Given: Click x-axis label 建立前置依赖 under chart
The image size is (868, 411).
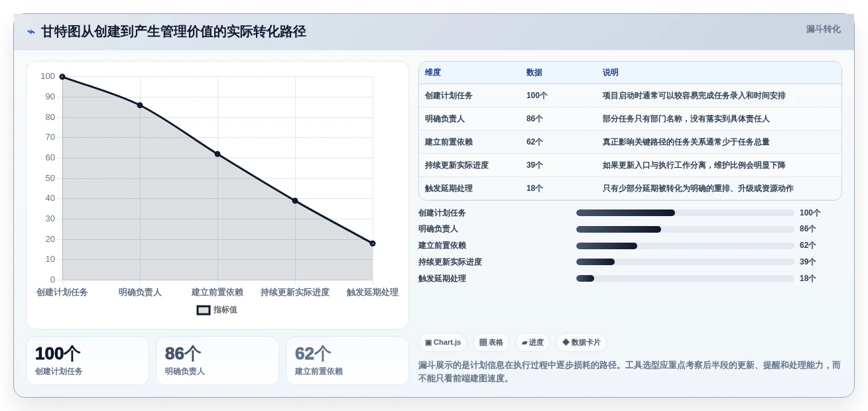Looking at the screenshot, I should click(x=217, y=292).
